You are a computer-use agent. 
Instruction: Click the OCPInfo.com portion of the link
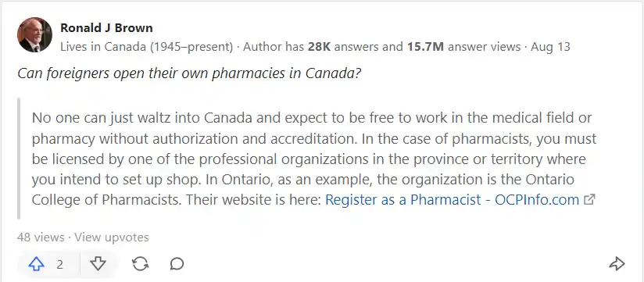pyautogui.click(x=537, y=200)
